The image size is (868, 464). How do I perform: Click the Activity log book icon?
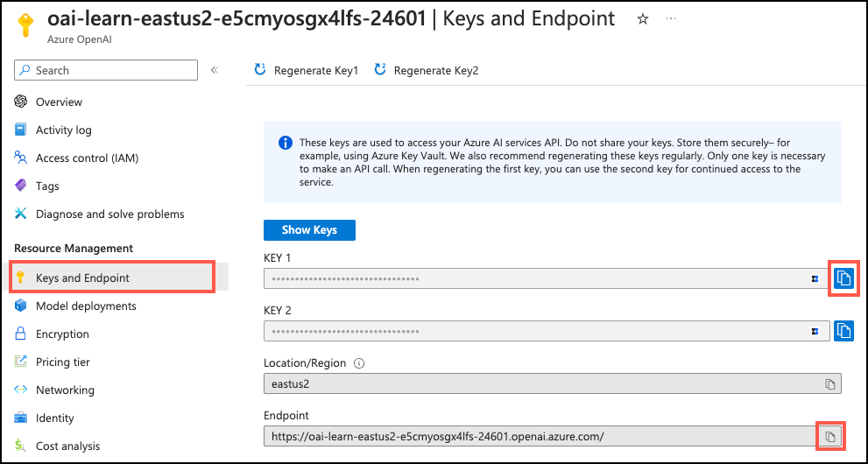pos(21,130)
